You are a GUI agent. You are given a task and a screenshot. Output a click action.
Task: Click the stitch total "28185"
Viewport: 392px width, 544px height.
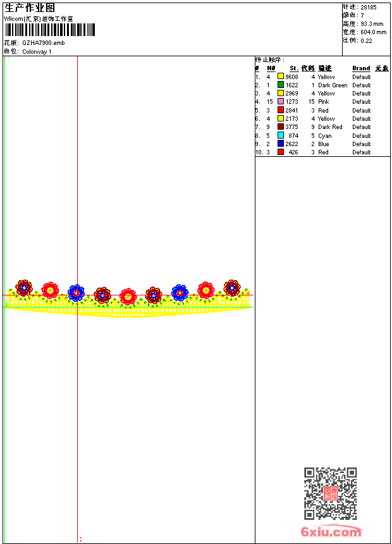(369, 8)
